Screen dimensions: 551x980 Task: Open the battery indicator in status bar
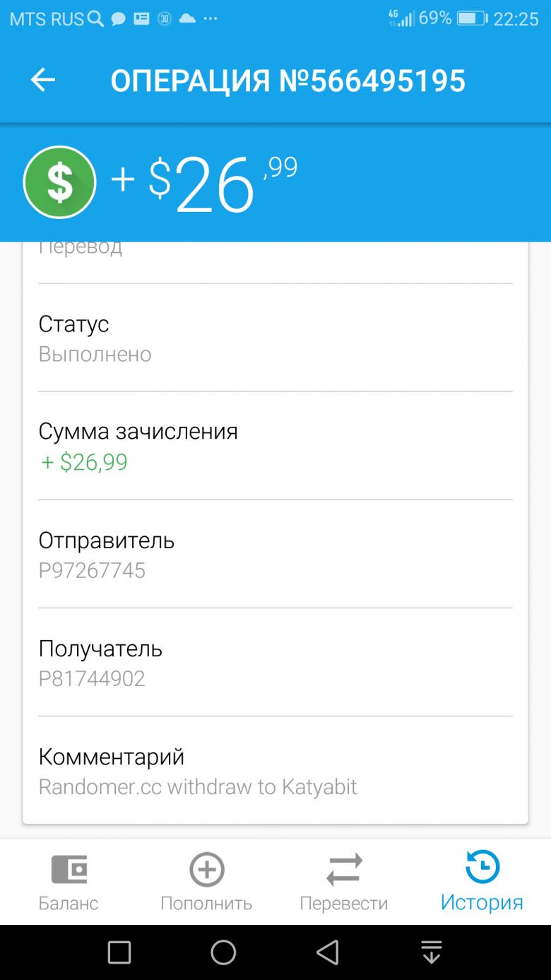pyautogui.click(x=471, y=18)
